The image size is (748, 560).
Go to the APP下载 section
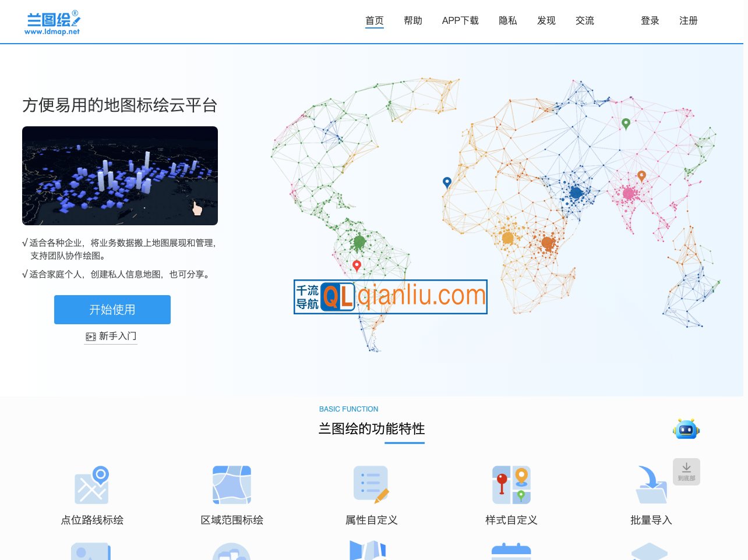460,20
